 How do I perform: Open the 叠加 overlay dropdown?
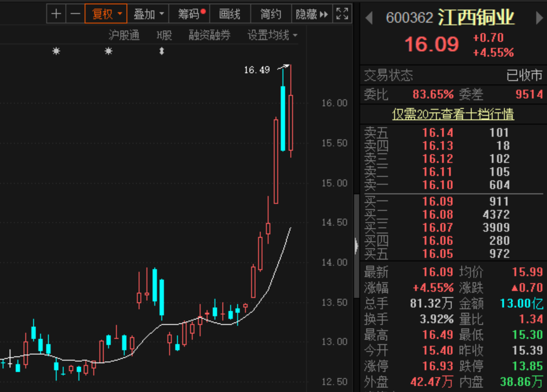click(x=149, y=14)
